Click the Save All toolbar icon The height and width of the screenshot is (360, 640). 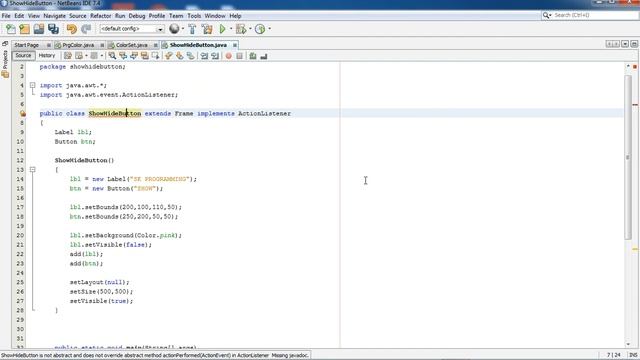(53, 29)
